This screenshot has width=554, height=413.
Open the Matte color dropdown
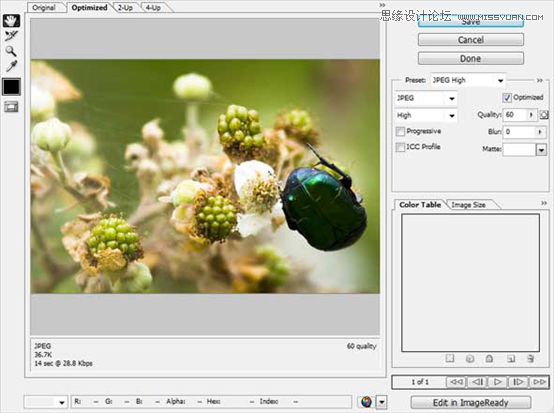(x=541, y=150)
